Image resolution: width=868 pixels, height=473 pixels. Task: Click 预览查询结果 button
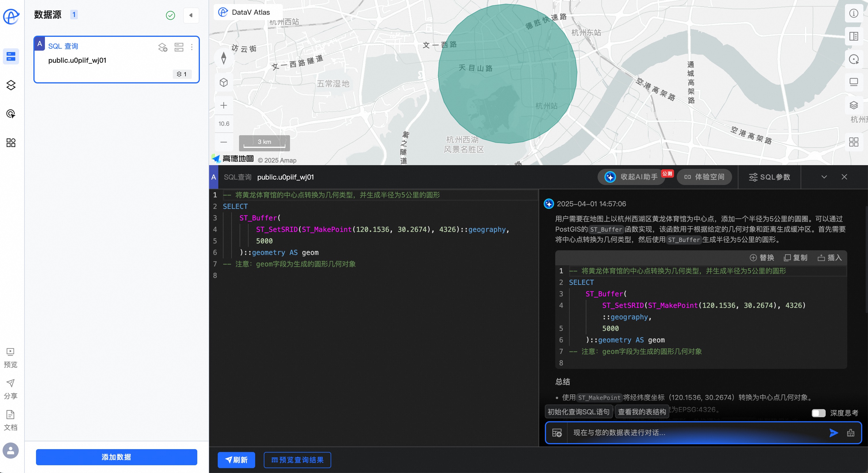[x=297, y=460]
